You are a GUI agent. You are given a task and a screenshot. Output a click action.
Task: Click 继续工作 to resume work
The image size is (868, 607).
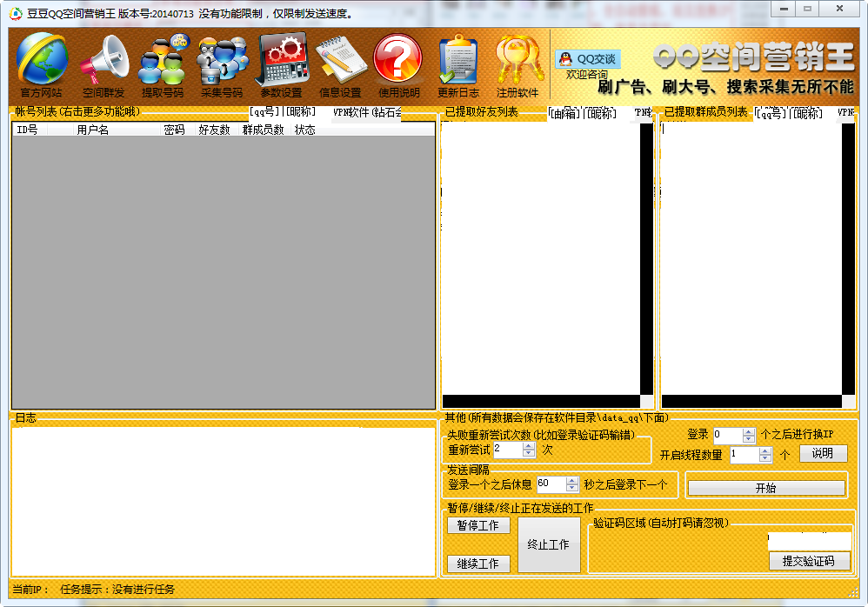point(478,564)
